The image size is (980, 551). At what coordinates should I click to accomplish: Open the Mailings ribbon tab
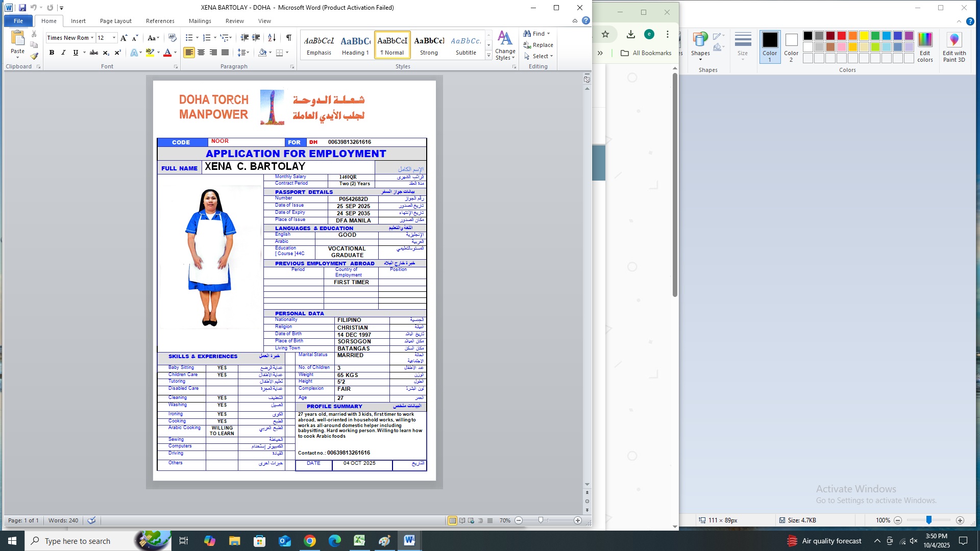coord(200,21)
